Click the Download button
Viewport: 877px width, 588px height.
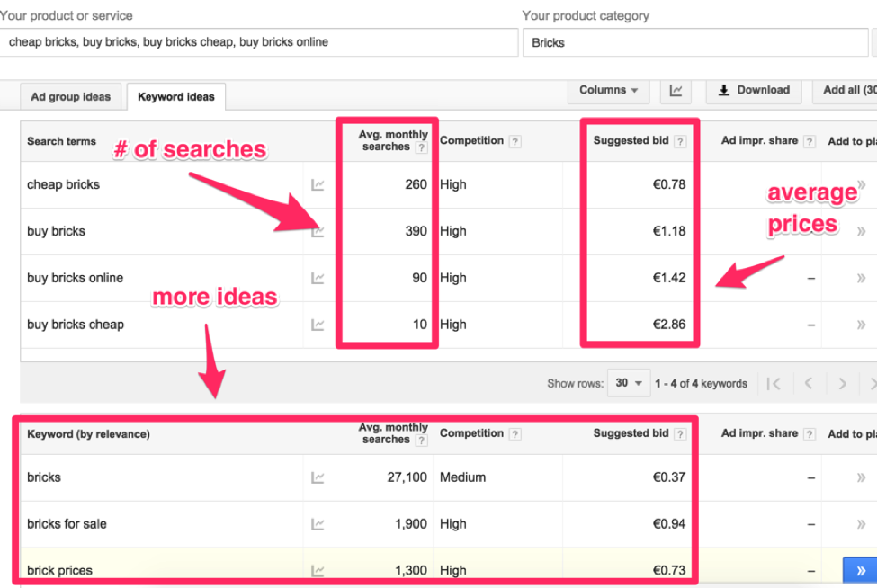point(754,91)
